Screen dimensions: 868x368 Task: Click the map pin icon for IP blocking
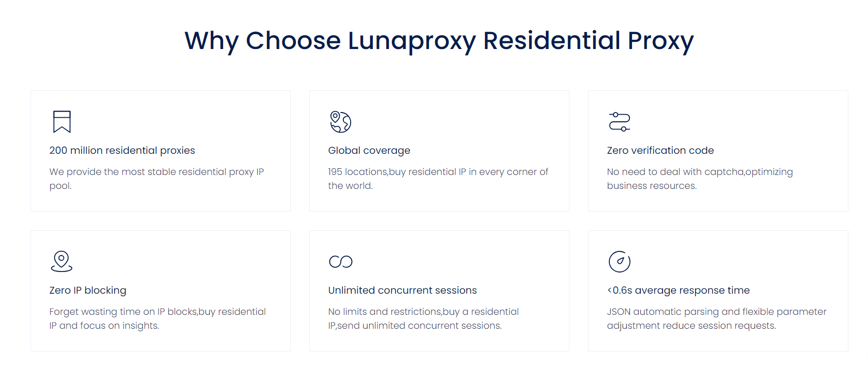(x=61, y=261)
